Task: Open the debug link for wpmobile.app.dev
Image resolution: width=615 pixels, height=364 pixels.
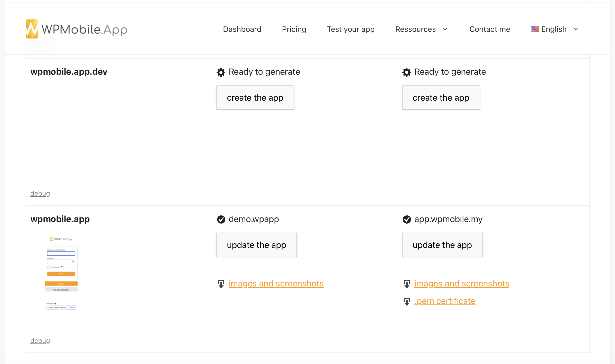Action: pos(40,193)
